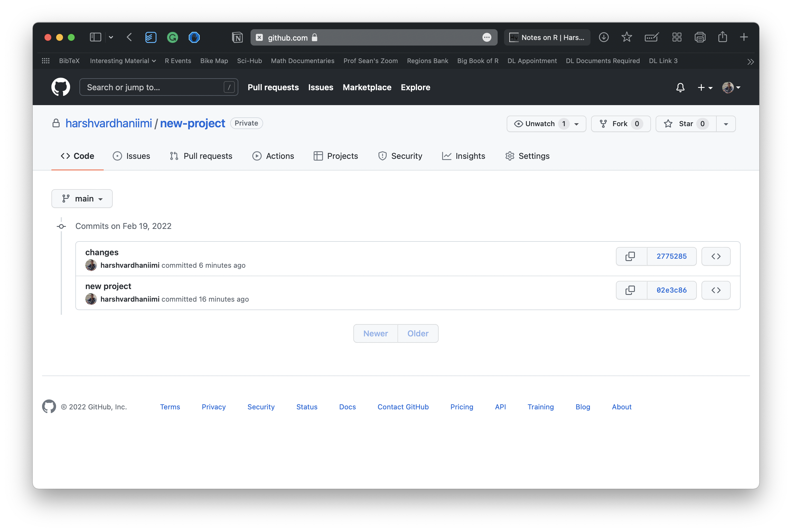Browse repository at the 'new project' commit
This screenshot has width=792, height=532.
point(716,291)
